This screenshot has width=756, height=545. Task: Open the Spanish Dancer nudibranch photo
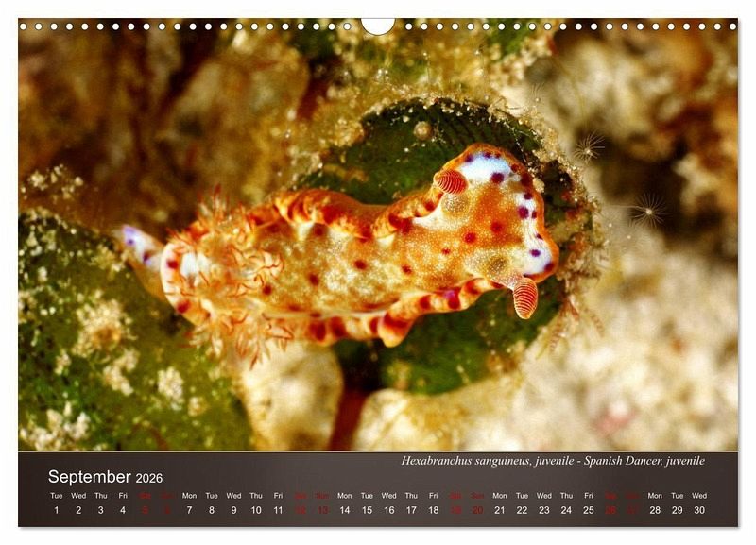click(378, 234)
